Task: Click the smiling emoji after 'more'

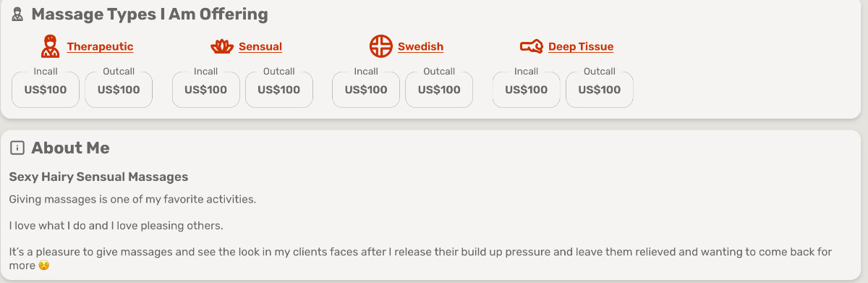Action: 44,266
